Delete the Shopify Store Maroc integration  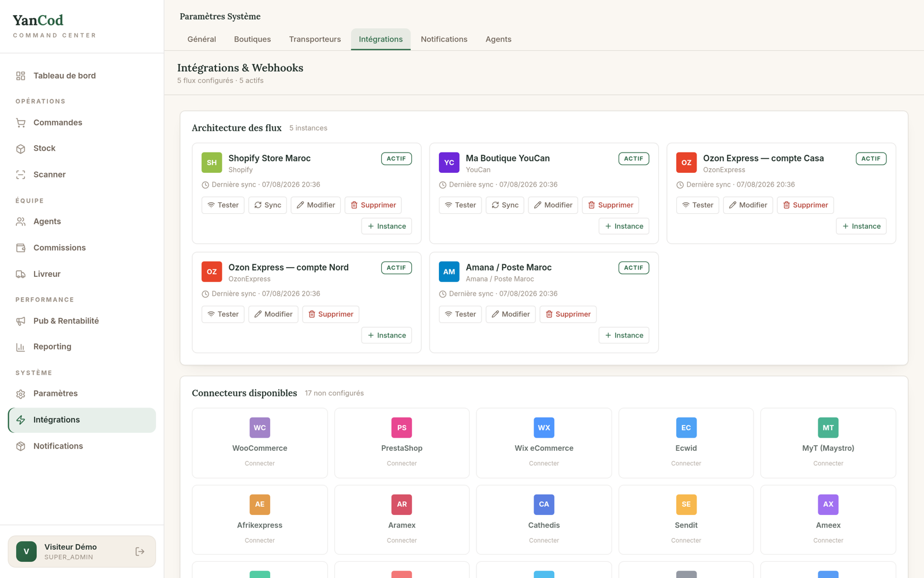tap(373, 205)
